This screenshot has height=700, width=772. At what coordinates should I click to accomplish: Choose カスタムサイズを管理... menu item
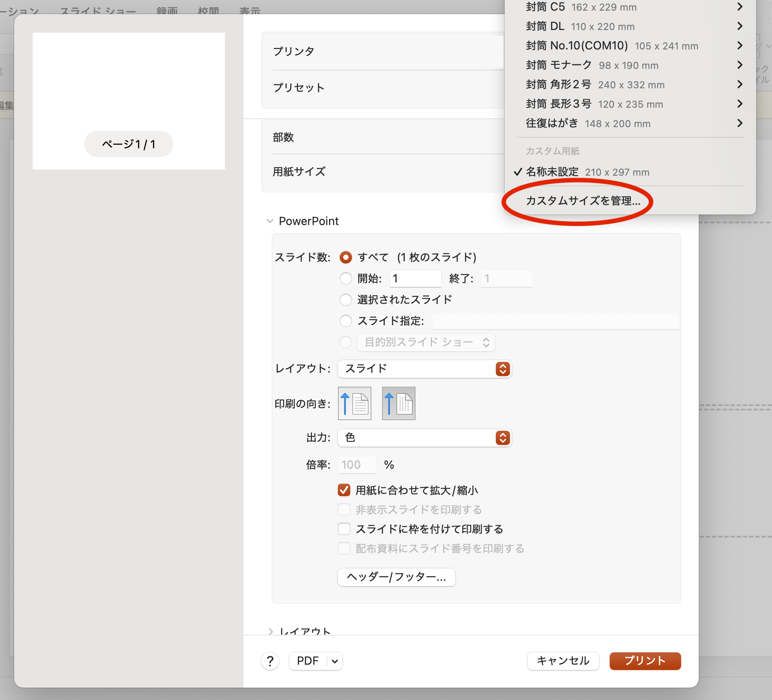pos(583,201)
